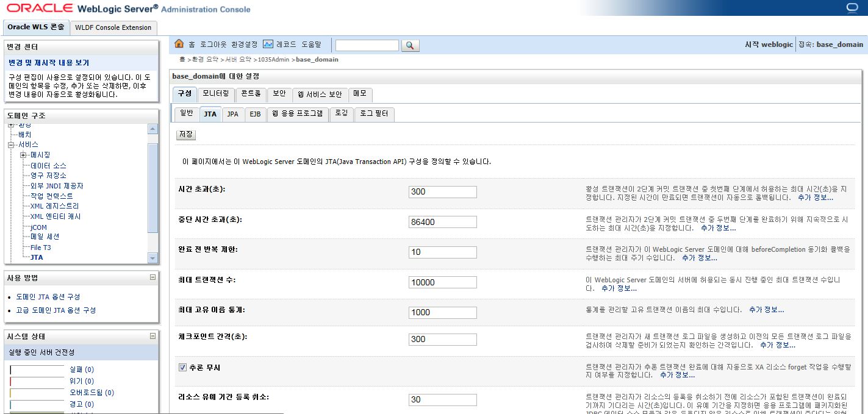
Task: Click the 위기 (0) status link
Action: coord(82,381)
